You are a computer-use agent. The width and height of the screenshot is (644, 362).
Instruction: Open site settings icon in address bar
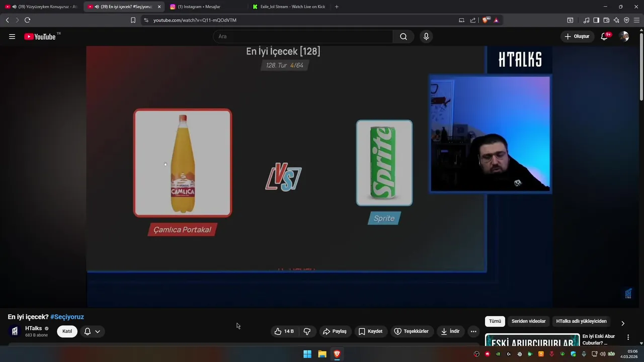(x=146, y=20)
